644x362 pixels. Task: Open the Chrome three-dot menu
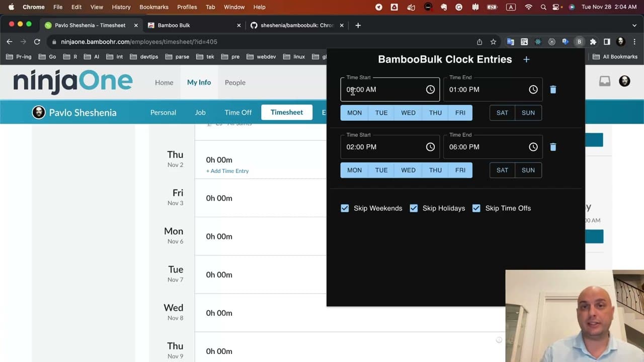634,42
